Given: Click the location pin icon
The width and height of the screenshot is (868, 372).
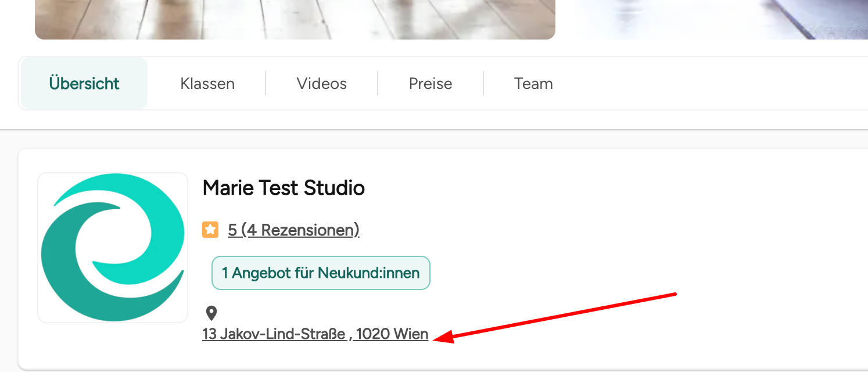Looking at the screenshot, I should (211, 314).
